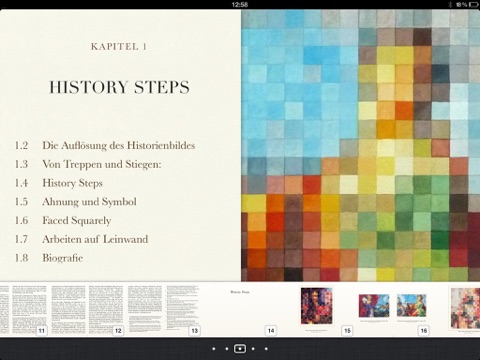Tap the KAPITEL 1 heading
Viewport: 480px width, 360px height.
119,46
